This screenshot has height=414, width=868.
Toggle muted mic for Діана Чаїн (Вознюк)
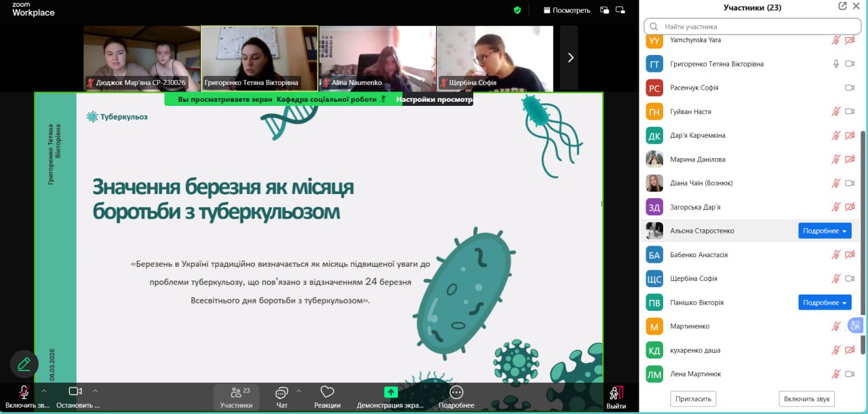(x=836, y=183)
